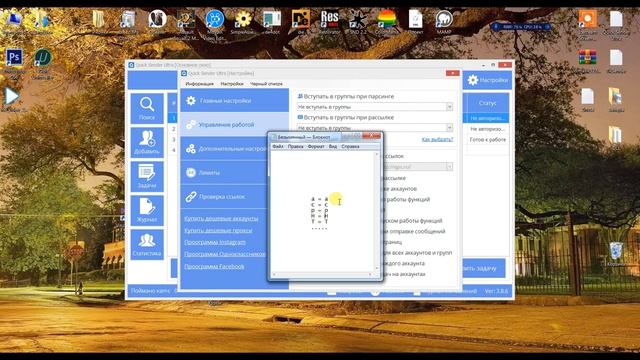The image size is (640, 360).
Task: Expand 'Вступать в группы при парсинге' dropdown
Action: (449, 107)
